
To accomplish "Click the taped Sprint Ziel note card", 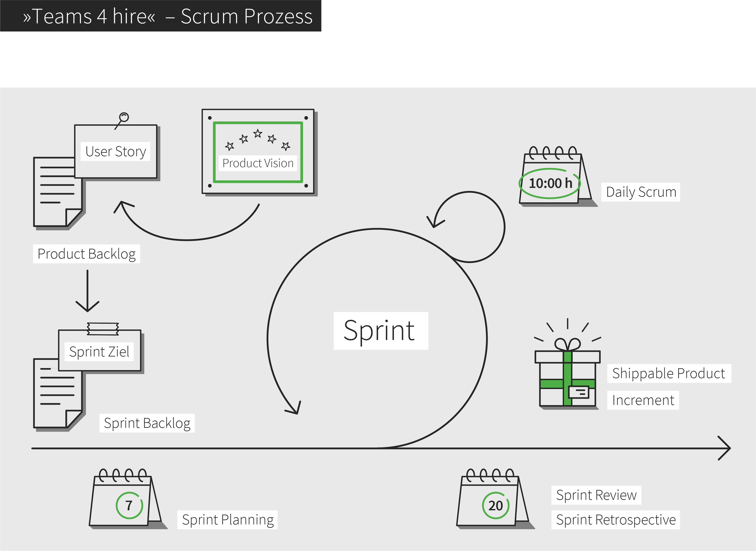I will point(99,351).
